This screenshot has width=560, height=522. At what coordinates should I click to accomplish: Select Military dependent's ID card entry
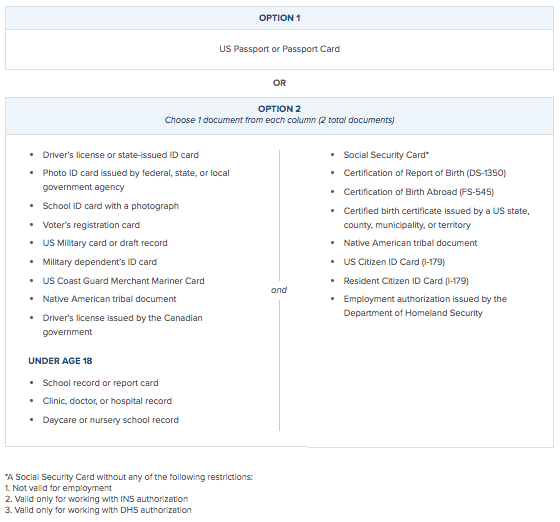click(x=100, y=262)
